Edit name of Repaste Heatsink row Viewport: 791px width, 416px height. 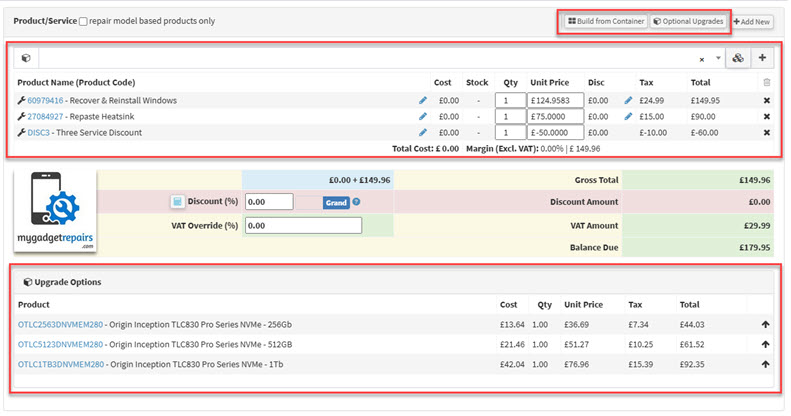coord(423,116)
